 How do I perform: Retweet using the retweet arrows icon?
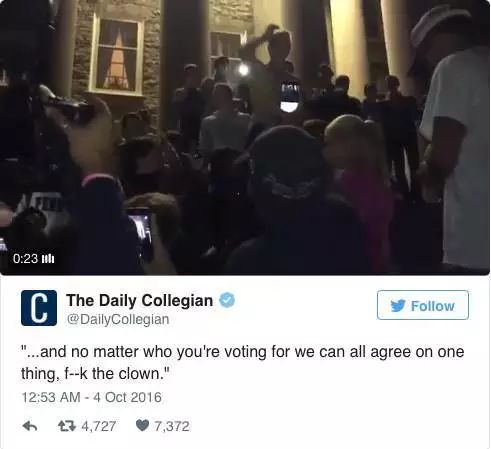click(x=67, y=426)
